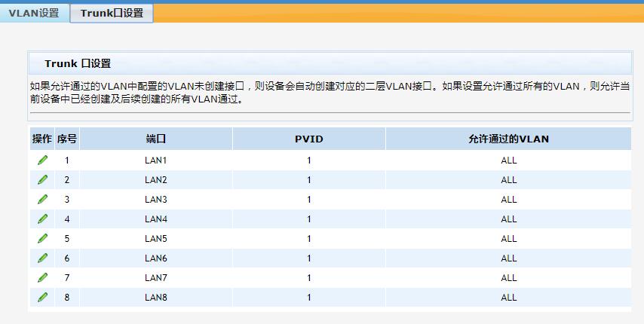This screenshot has height=324, width=644.
Task: Click the PVID value in LAN7 row
Action: (x=309, y=278)
